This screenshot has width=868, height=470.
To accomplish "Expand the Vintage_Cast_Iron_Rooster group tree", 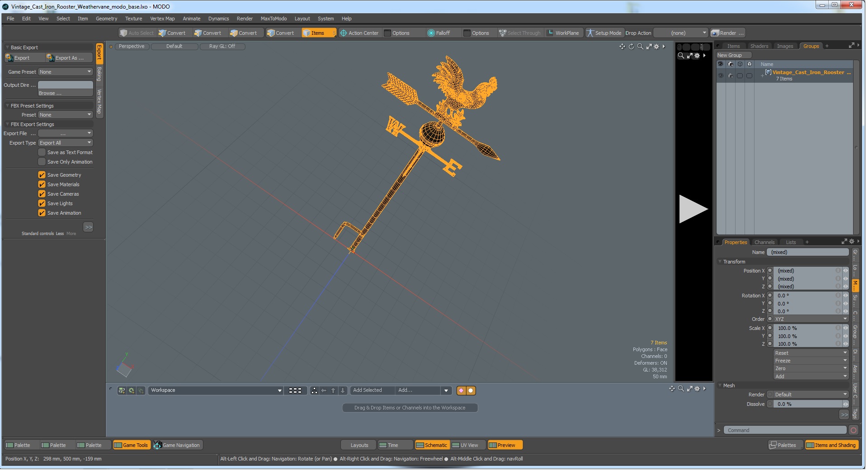I will coord(762,75).
